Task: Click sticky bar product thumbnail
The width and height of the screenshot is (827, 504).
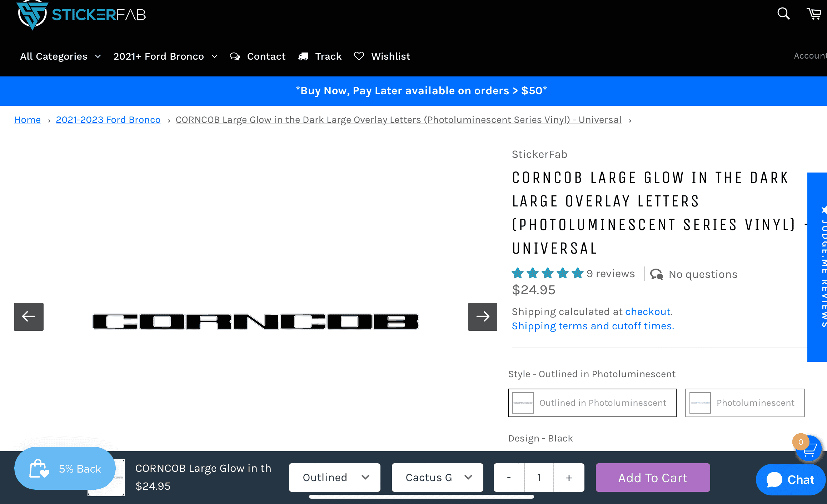Action: tap(106, 477)
